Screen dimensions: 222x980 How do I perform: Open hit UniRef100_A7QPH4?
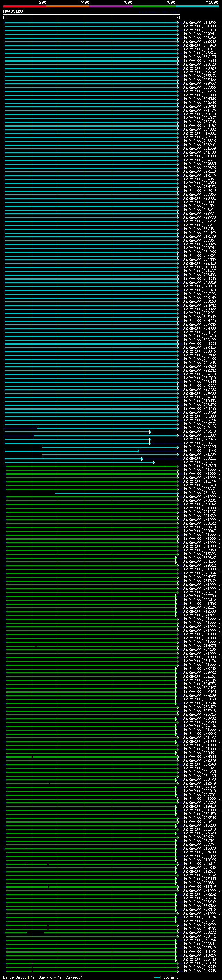(199, 34)
